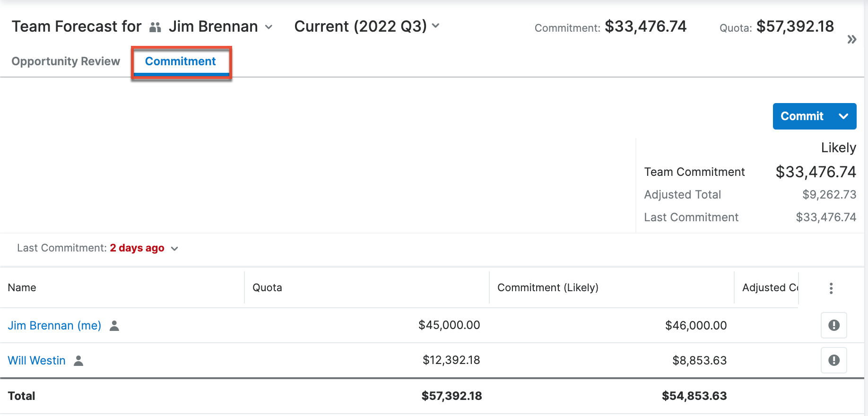Sort by the Commitment (Likely) column header
Image resolution: width=868 pixels, height=416 pixels.
[x=547, y=288]
